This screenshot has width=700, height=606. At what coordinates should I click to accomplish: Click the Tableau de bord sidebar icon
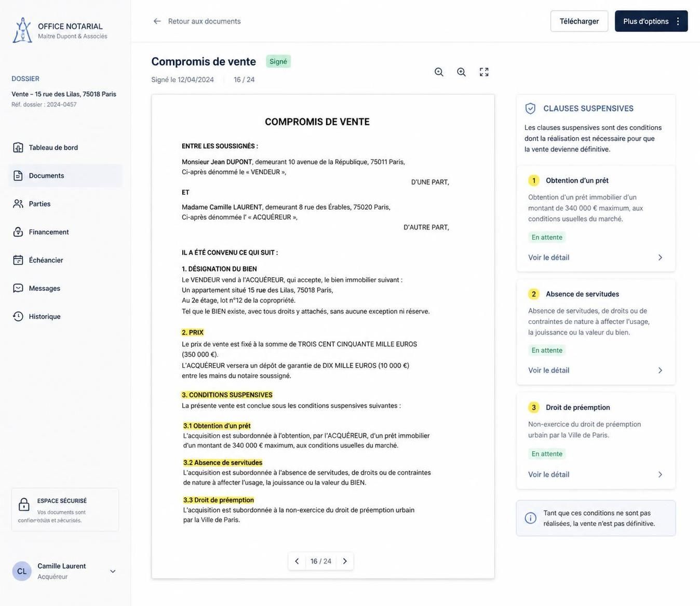pyautogui.click(x=18, y=147)
